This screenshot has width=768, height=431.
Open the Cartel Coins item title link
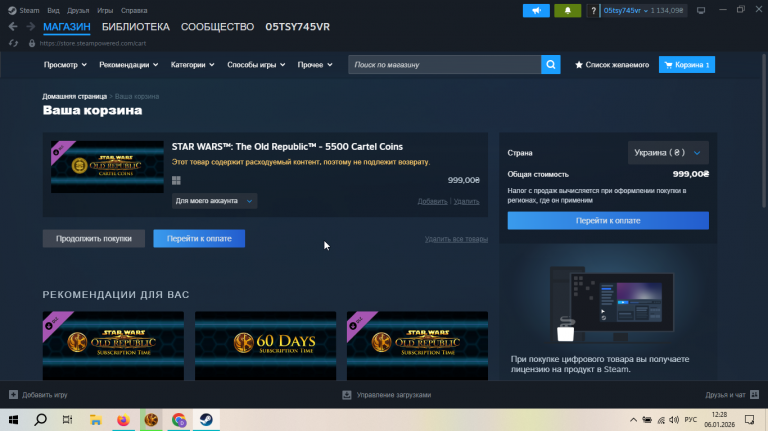pos(287,146)
